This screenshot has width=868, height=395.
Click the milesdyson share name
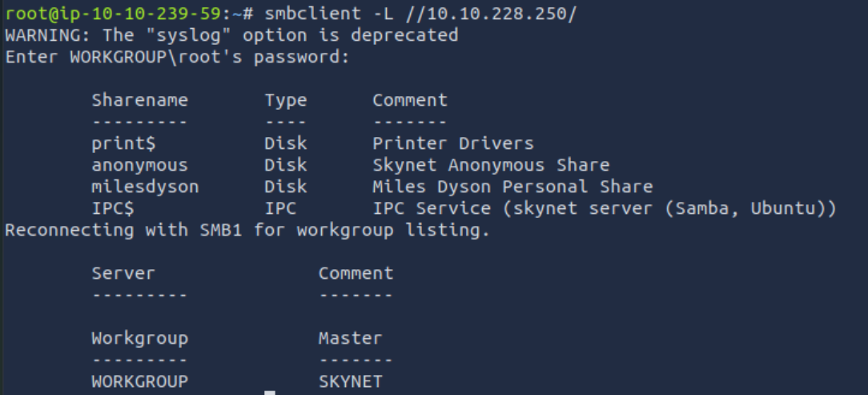pos(145,187)
